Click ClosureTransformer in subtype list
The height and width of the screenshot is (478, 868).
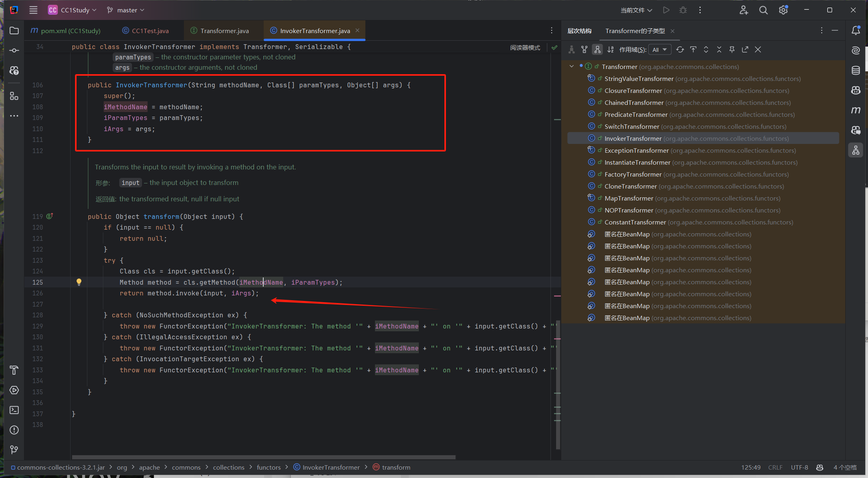[x=633, y=90]
